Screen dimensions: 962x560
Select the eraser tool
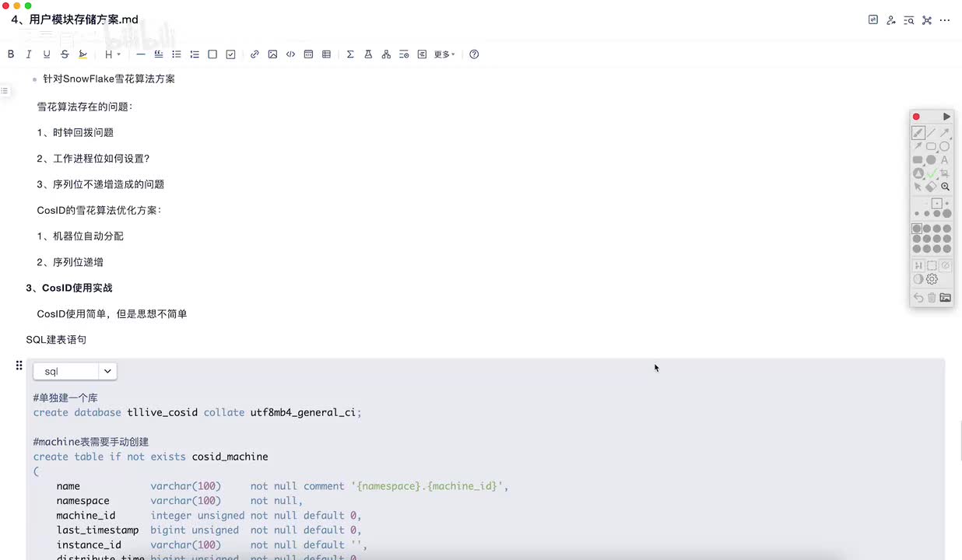click(x=932, y=187)
